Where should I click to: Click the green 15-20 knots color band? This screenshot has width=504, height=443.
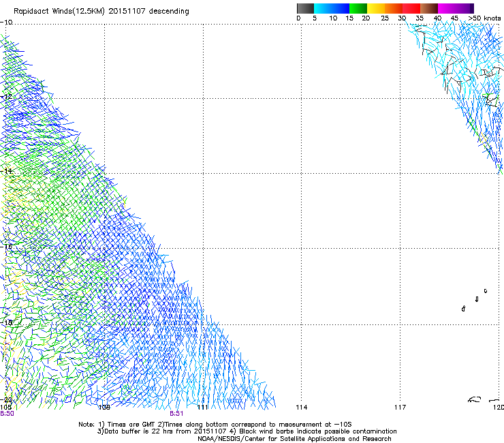(358, 8)
